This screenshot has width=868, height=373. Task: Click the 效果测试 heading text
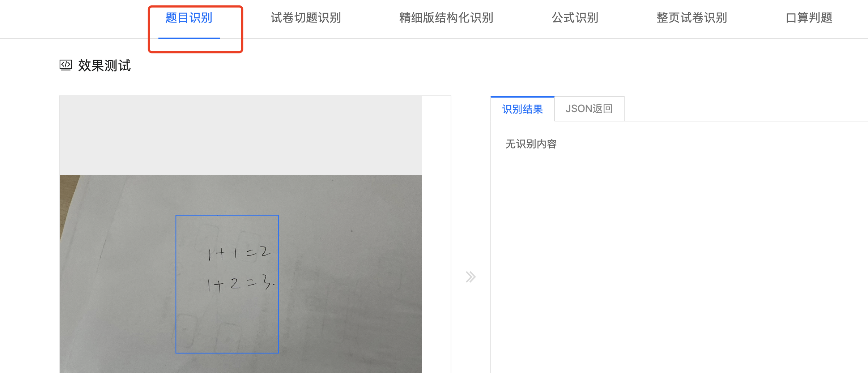click(104, 66)
